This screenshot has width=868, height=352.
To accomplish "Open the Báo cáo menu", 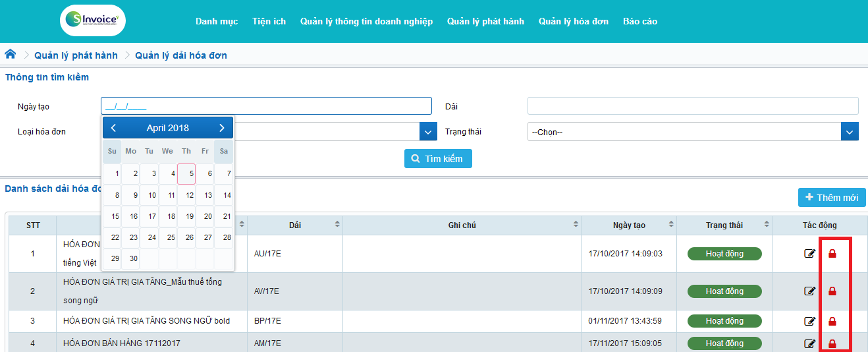I will tap(639, 21).
